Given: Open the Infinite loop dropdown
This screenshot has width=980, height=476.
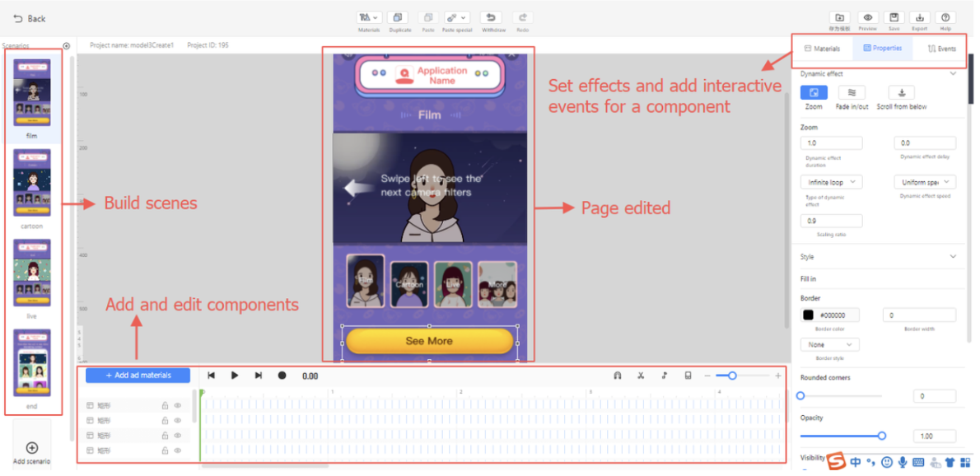Looking at the screenshot, I should (831, 181).
